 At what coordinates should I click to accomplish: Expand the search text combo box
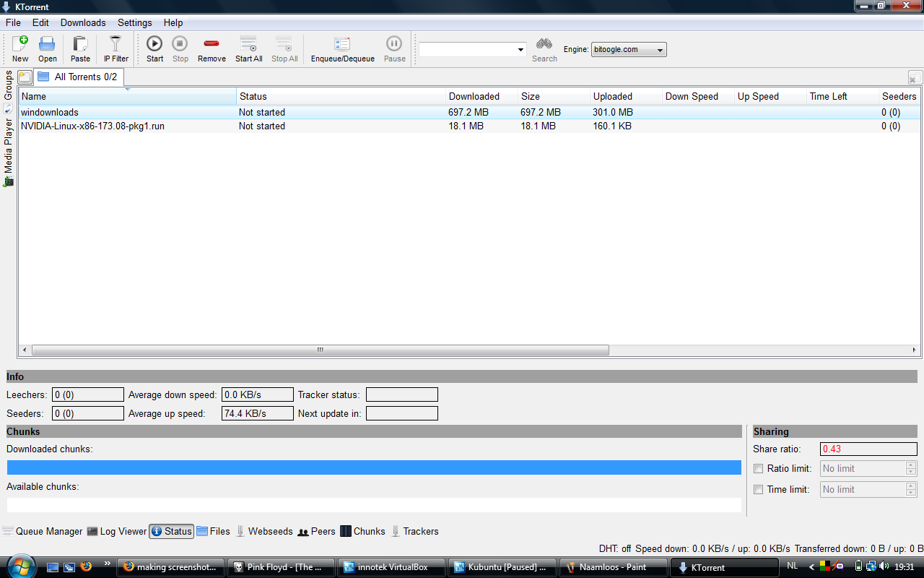point(521,50)
